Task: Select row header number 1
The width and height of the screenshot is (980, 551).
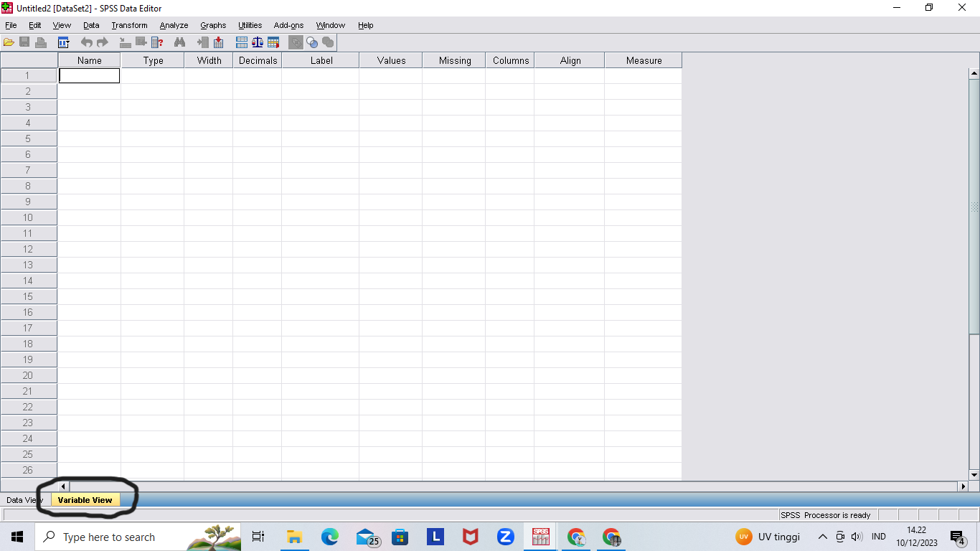Action: pos(29,75)
